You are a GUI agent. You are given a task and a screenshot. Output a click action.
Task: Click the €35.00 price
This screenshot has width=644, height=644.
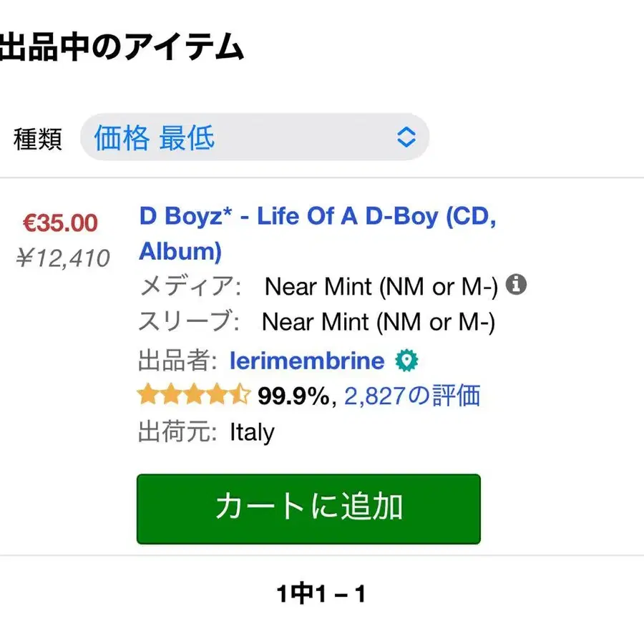[x=60, y=223]
